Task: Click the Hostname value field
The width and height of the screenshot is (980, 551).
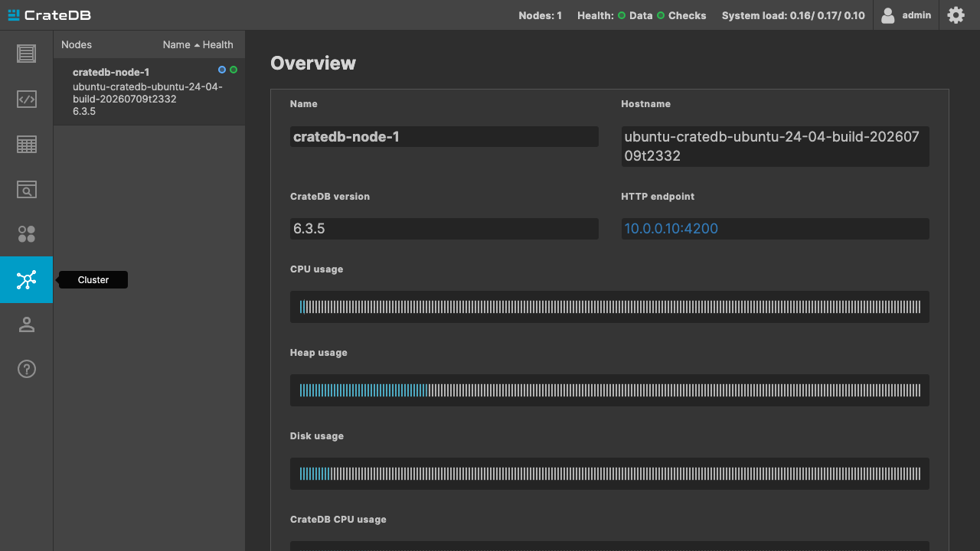Action: tap(775, 146)
